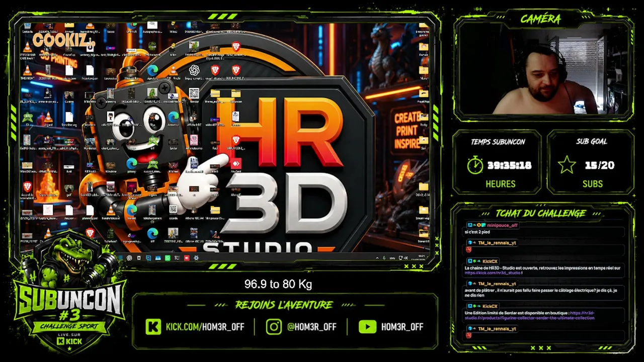
Task: Click the YouTube logo in the footer
Action: [367, 327]
